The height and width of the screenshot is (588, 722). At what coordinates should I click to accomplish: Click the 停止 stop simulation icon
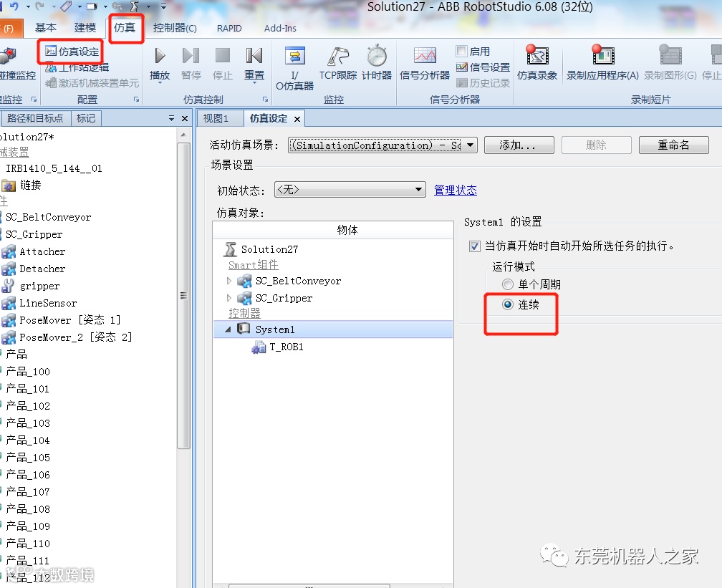click(222, 56)
